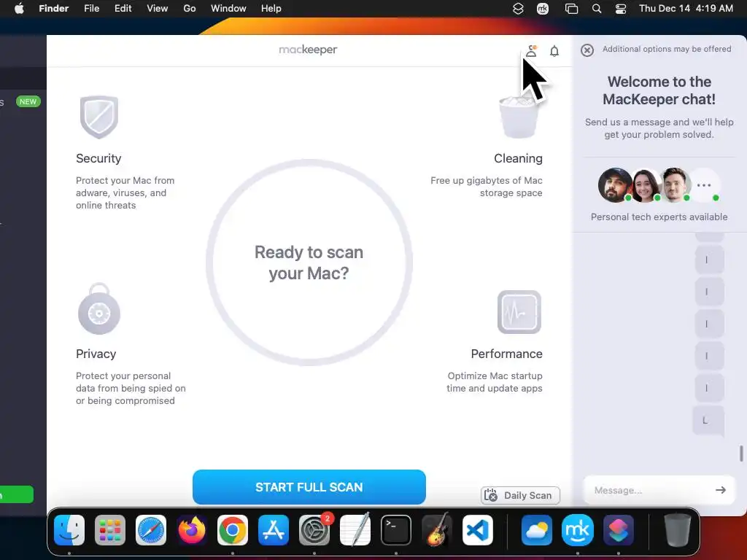Open Stage Manager windows menu bar icon
Image resolution: width=747 pixels, height=560 pixels.
571,9
